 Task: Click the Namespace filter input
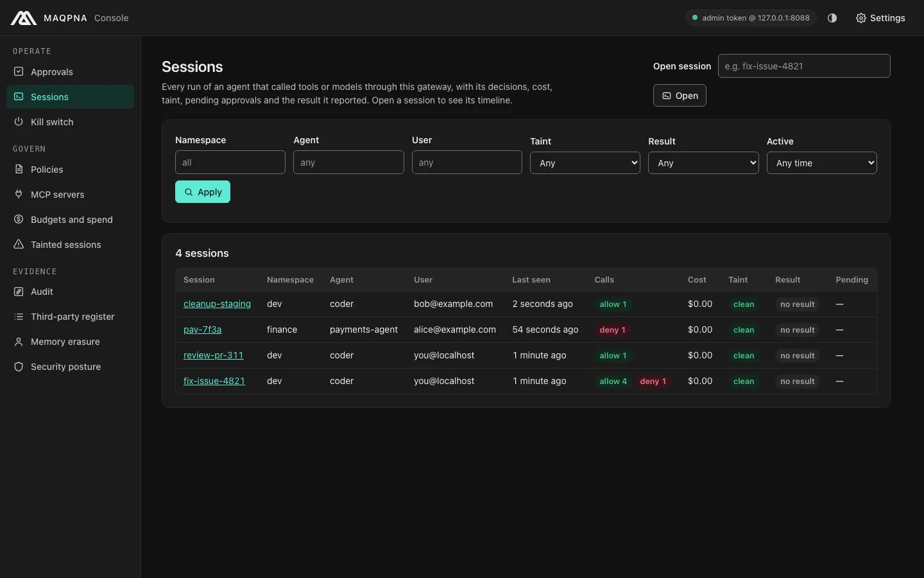(x=230, y=162)
